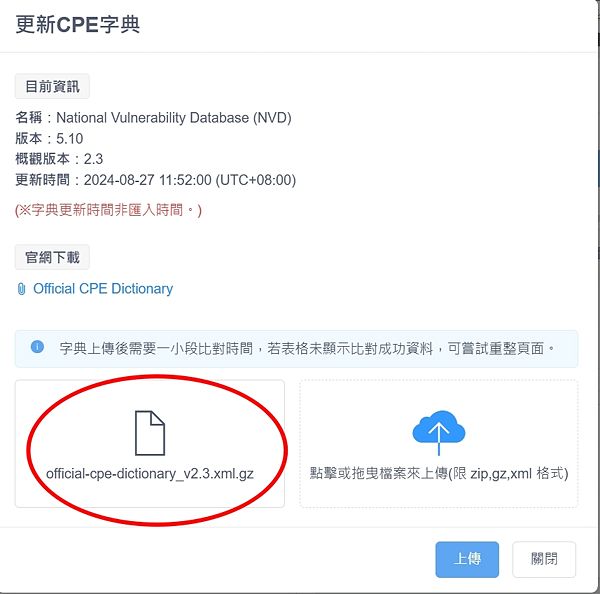The image size is (600, 594).
Task: Click the 目前資訊 section label
Action: point(52,86)
